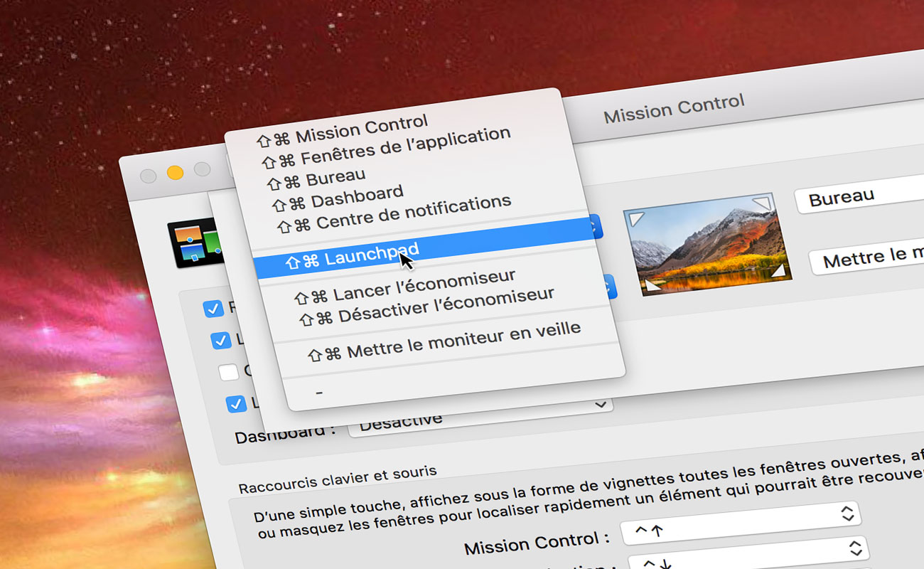The height and width of the screenshot is (569, 924).
Task: Click the Dashboard : label text
Action: pyautogui.click(x=285, y=432)
